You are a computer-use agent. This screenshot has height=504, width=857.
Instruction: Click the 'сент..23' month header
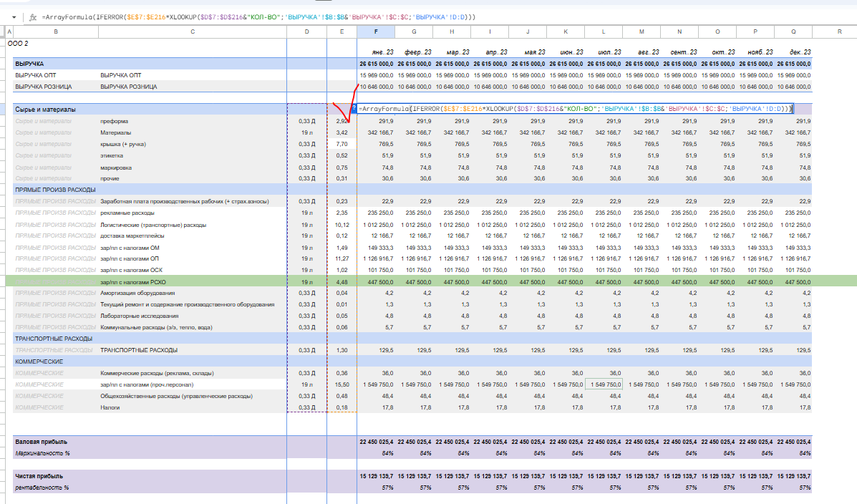click(x=684, y=52)
